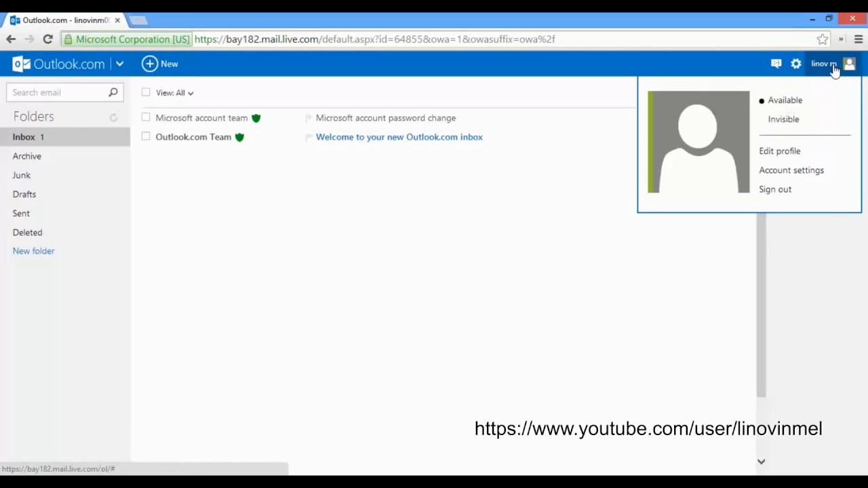
Task: Click trusted sender shield next to Outlook.com Team
Action: 239,137
